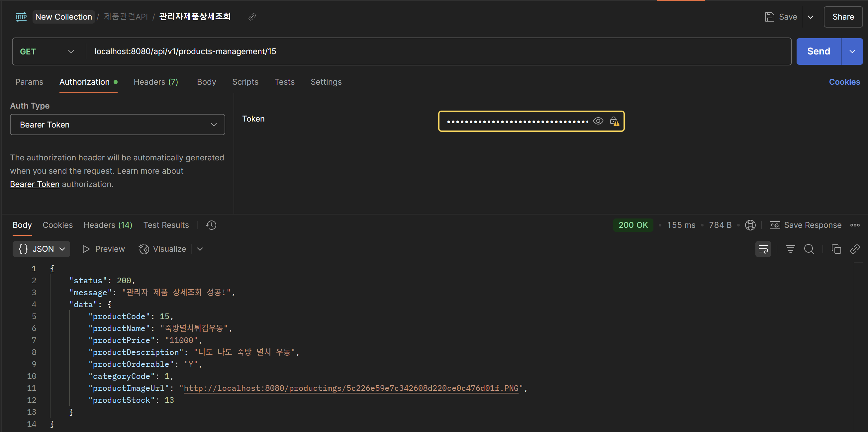868x432 pixels.
Task: Click the globe network icon
Action: (750, 225)
